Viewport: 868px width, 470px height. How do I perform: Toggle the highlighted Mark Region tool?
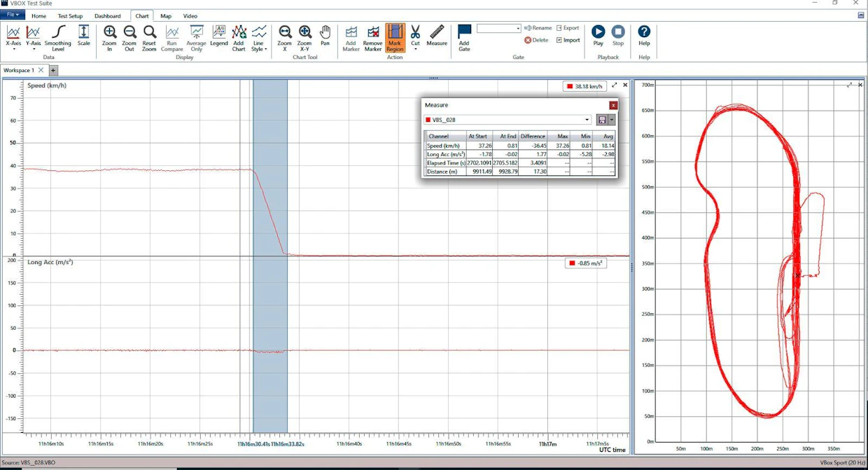(395, 38)
